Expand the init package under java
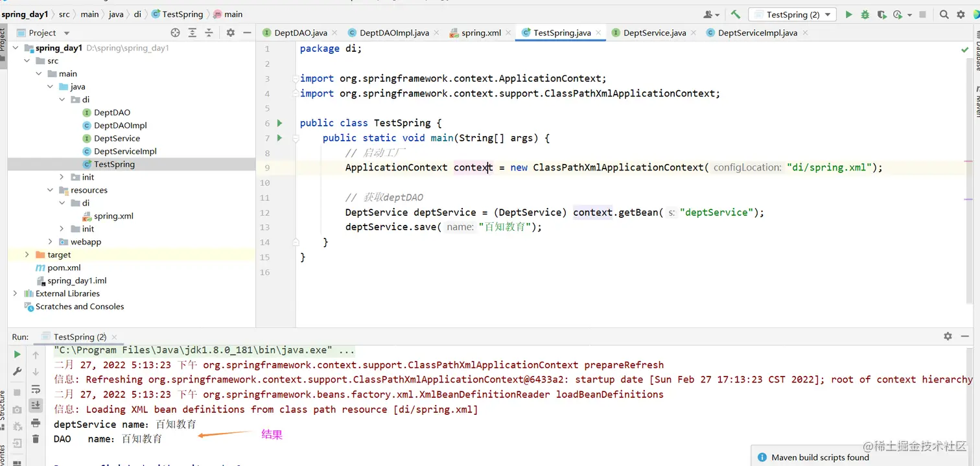This screenshot has width=980, height=466. click(62, 177)
